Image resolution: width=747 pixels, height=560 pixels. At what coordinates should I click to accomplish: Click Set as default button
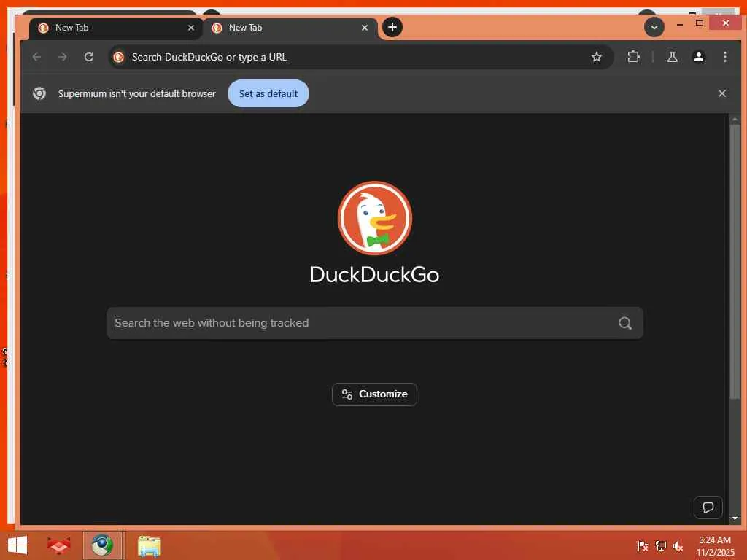268,93
